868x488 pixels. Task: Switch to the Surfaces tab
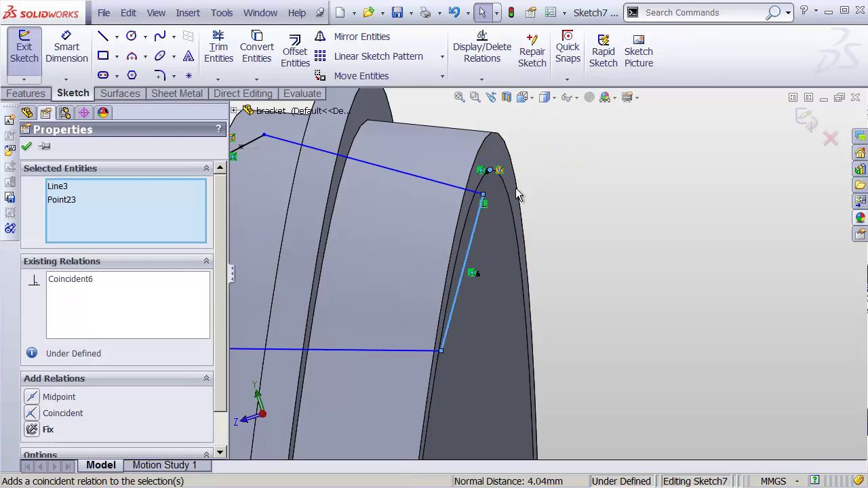pos(120,94)
